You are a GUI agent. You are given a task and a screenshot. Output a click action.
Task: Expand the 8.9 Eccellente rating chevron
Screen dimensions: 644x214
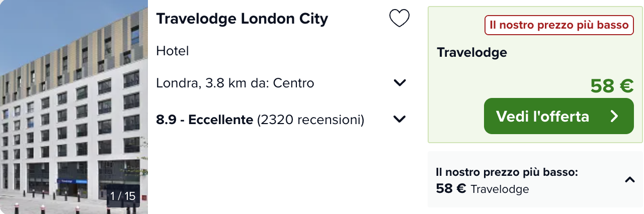[400, 119]
